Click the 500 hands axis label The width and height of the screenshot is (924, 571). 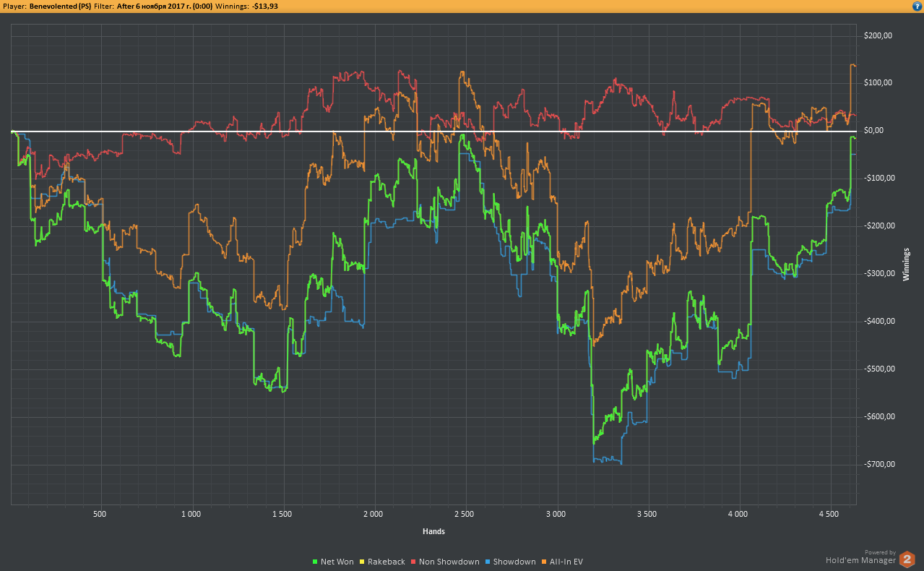pos(100,514)
